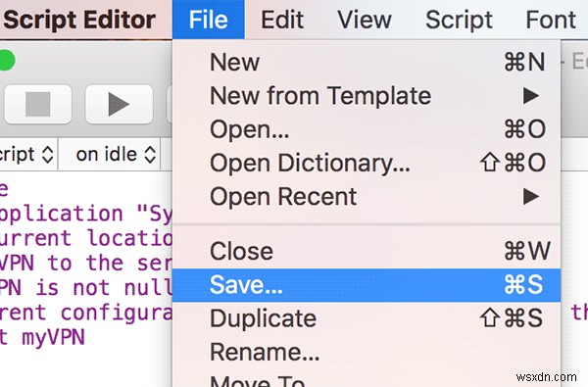The height and width of the screenshot is (387, 588).
Task: Click the Run script play icon
Action: 119,104
